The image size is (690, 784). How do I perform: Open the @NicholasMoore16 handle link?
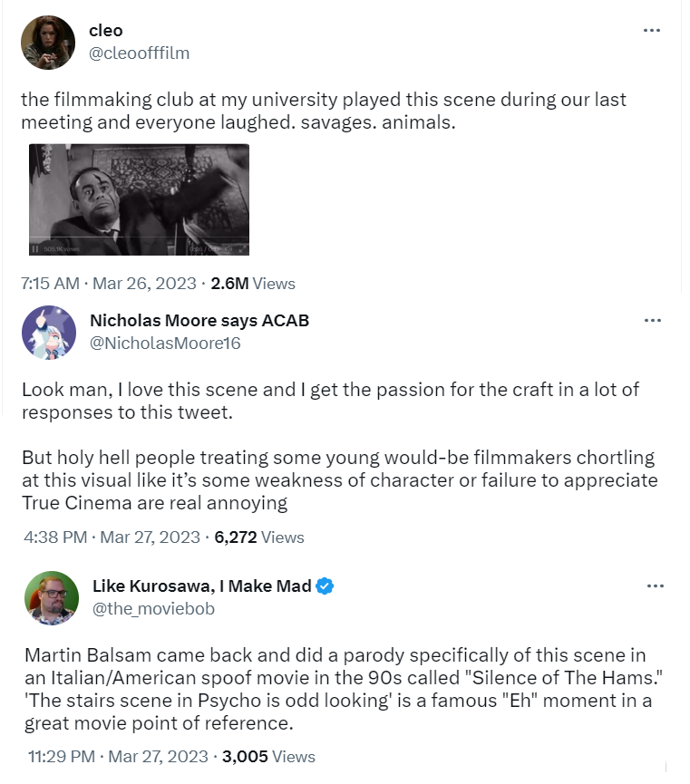[166, 343]
